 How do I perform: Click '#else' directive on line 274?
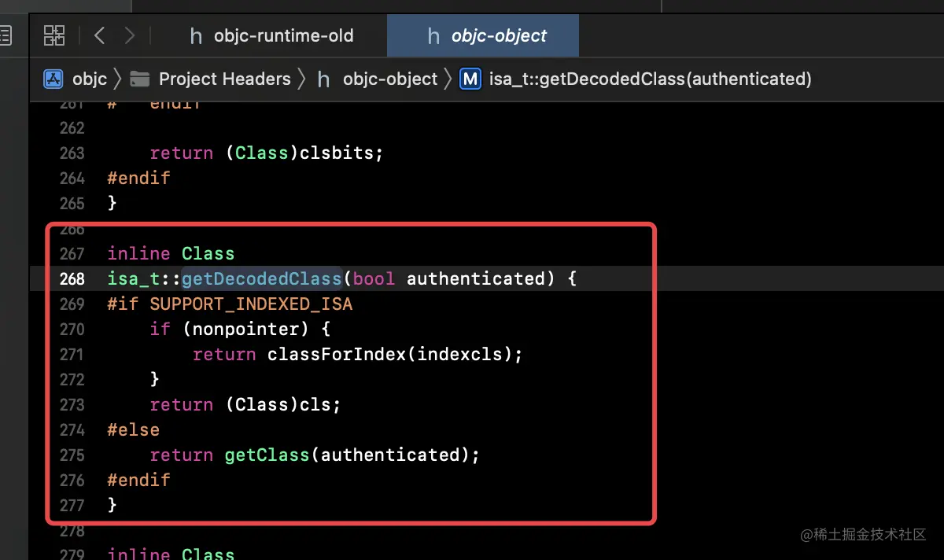(x=134, y=429)
